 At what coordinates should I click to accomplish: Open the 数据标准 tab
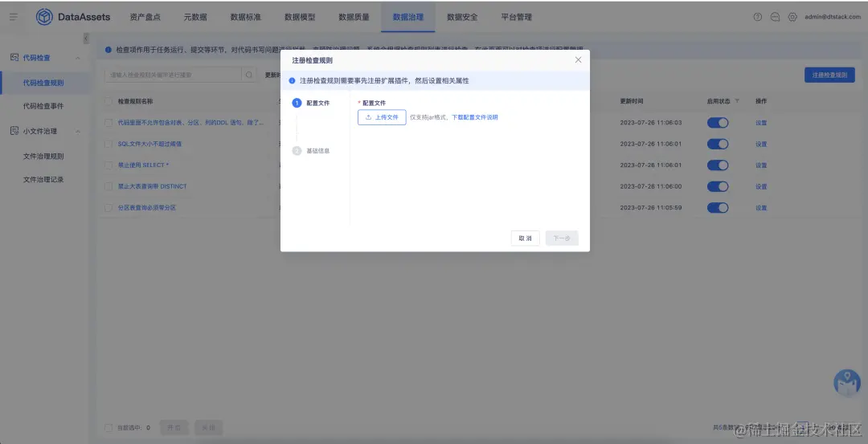245,17
